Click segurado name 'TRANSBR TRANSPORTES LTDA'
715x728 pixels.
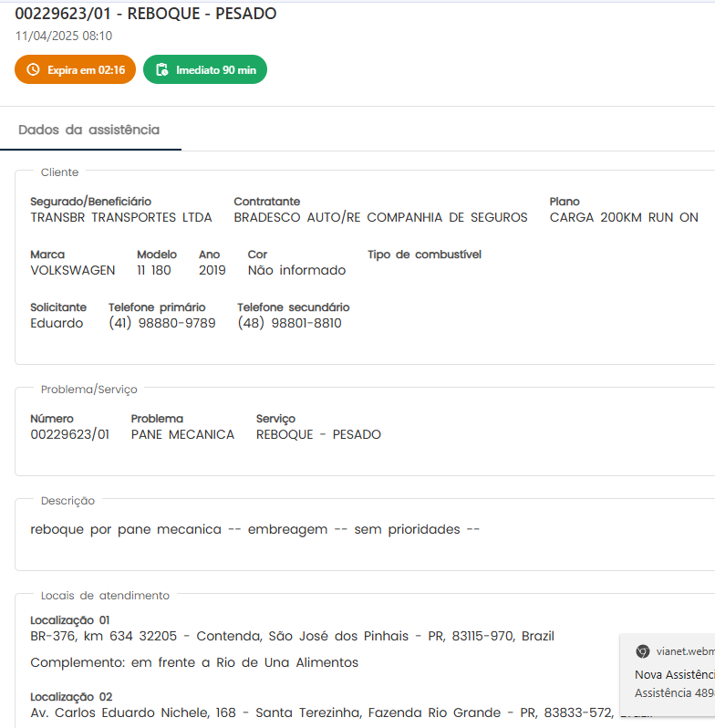pos(121,217)
